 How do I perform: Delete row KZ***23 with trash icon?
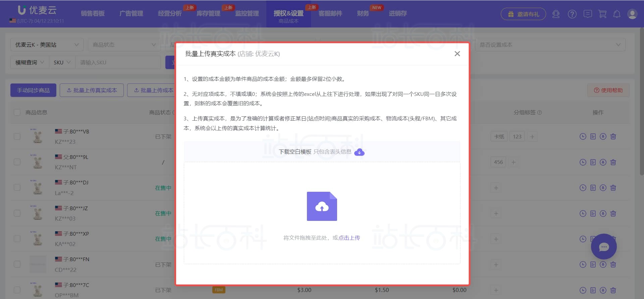click(613, 136)
